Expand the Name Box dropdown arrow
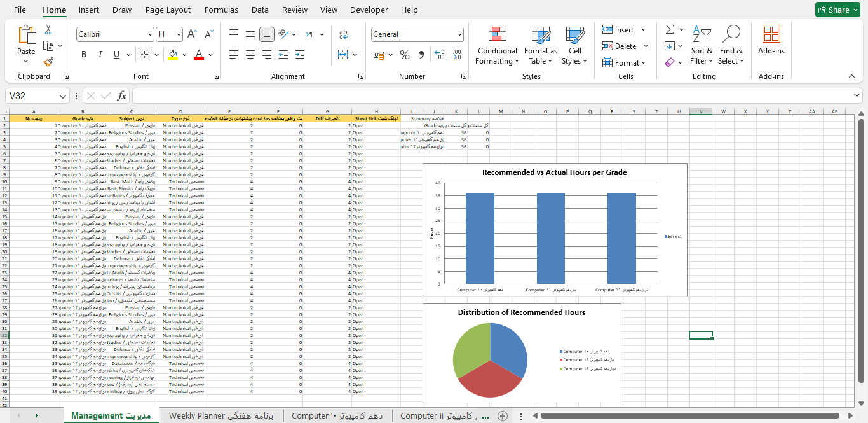Viewport: 868px width, 423px height. coord(63,96)
